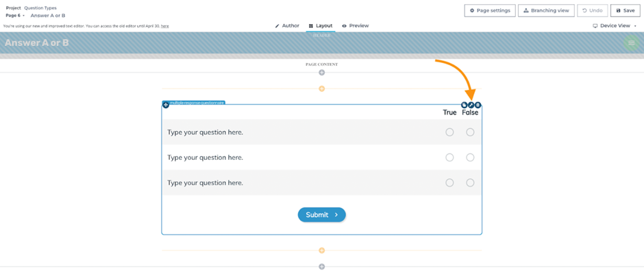644x271 pixels.
Task: Select True for the first question
Action: coord(449,132)
